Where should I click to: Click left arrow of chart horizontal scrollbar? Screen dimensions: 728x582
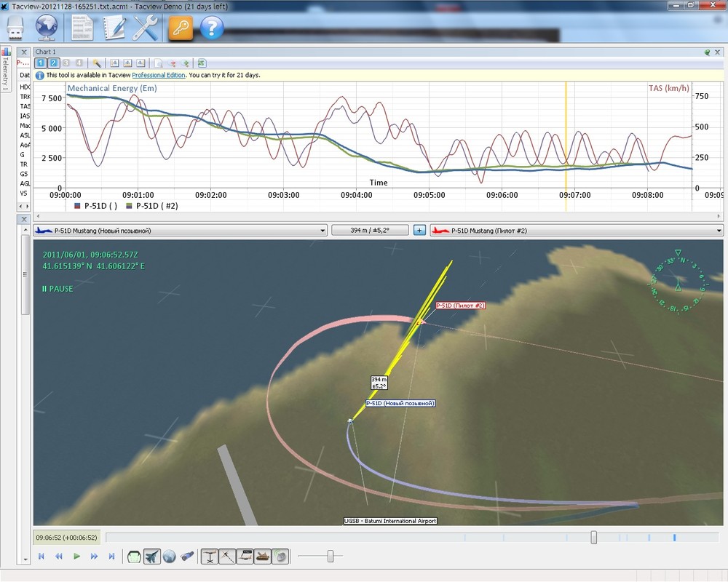(x=38, y=216)
